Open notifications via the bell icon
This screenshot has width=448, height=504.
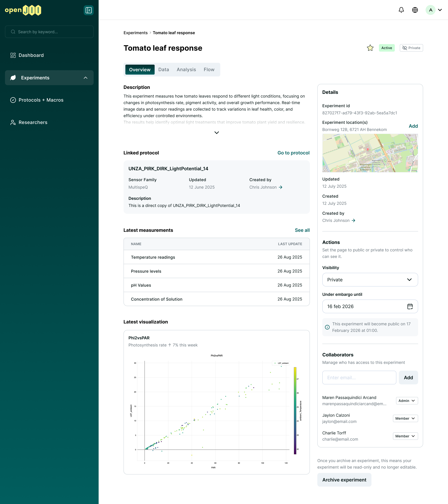(x=401, y=10)
